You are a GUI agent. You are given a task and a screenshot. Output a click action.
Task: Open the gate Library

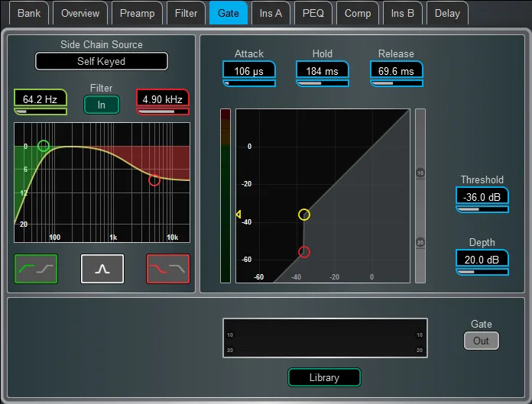point(324,377)
